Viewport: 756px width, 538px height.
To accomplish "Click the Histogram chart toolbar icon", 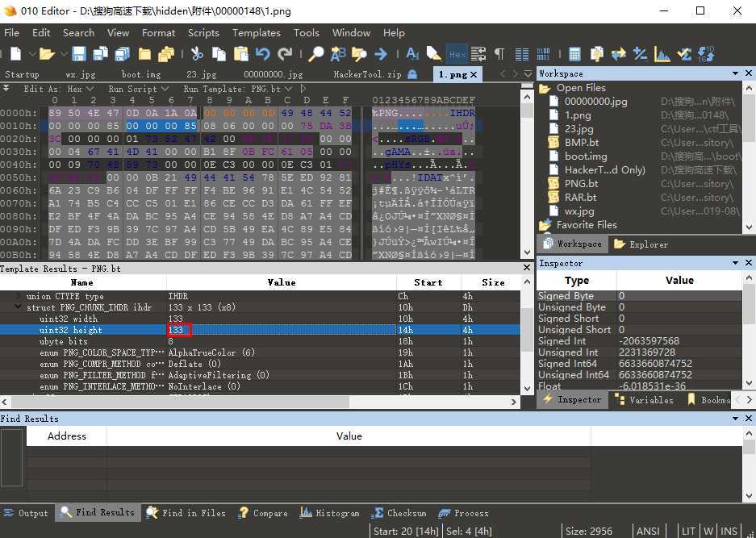I will (662, 54).
